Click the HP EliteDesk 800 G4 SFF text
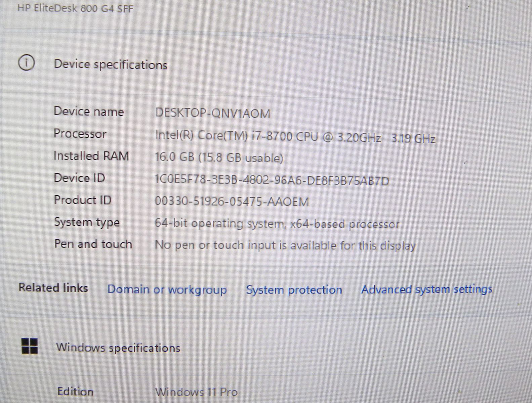532x403 pixels. click(75, 8)
